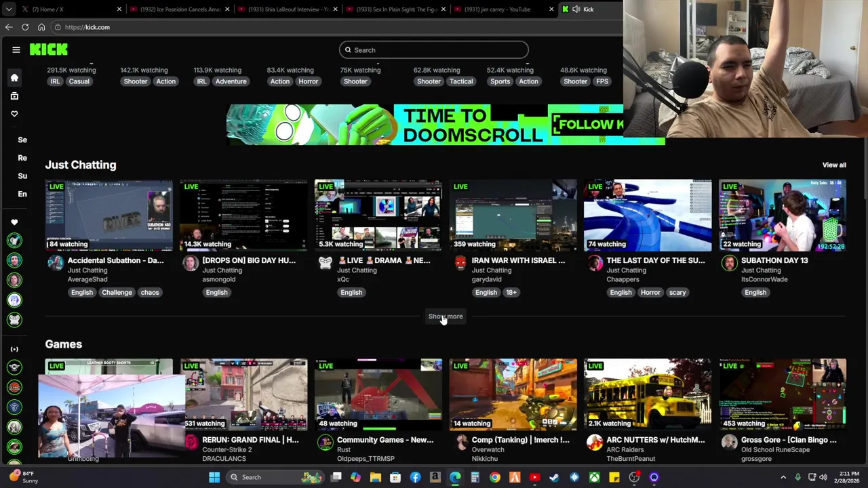
Task: Toggle microphone icon in system tray
Action: (x=797, y=477)
